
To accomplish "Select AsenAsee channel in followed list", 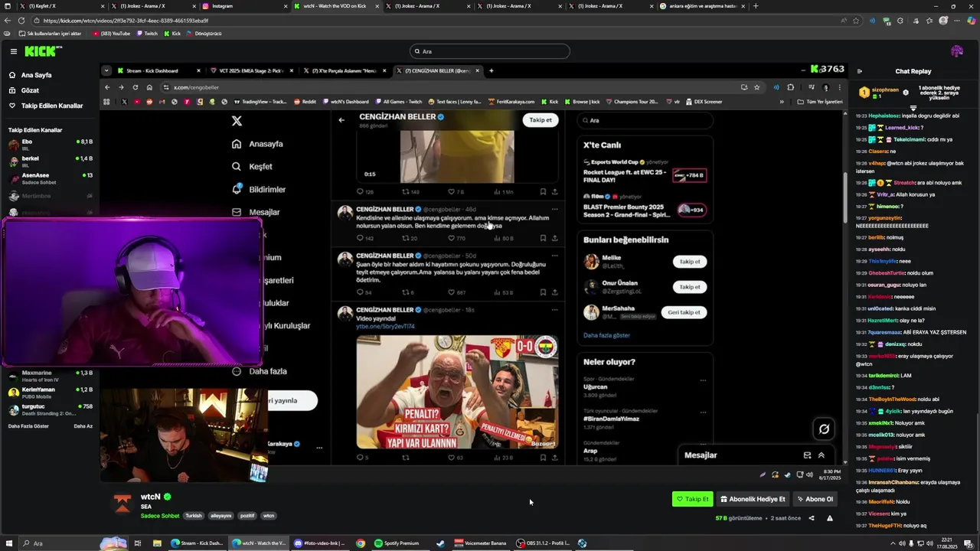I will tap(50, 178).
